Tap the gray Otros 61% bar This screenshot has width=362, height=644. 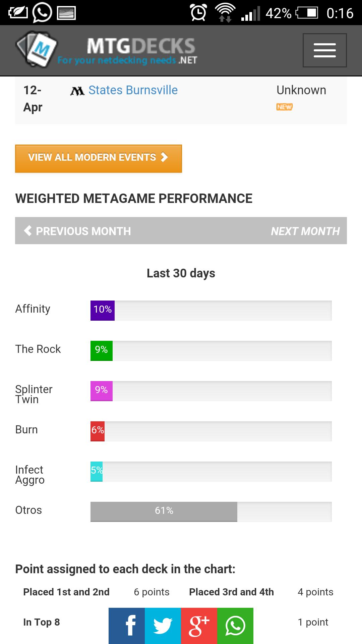click(164, 512)
